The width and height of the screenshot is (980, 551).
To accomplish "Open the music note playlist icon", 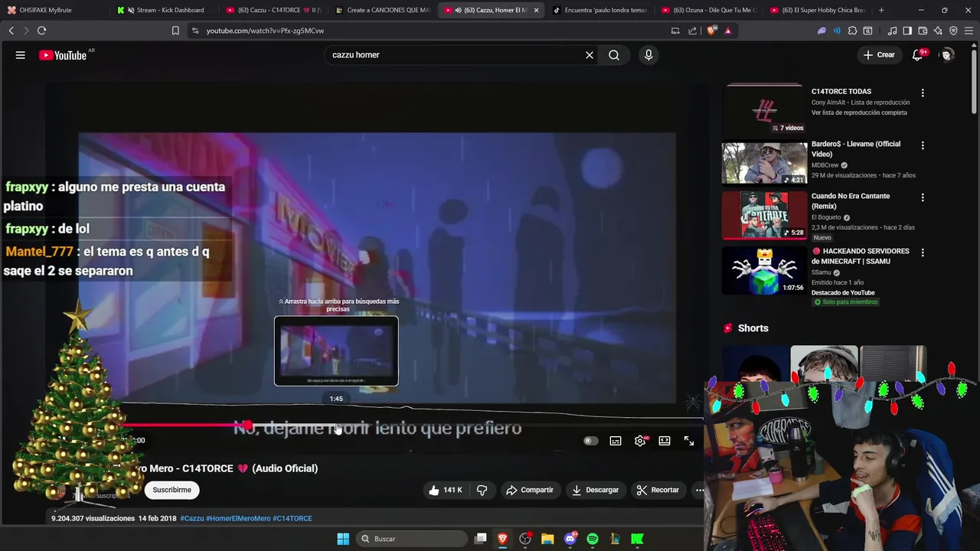I will [x=892, y=31].
